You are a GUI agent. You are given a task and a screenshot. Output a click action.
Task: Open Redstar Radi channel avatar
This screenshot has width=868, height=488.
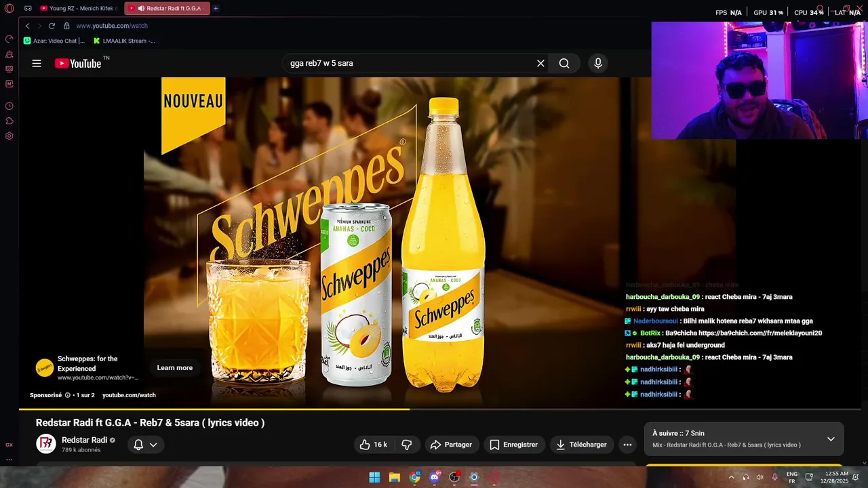pos(45,444)
